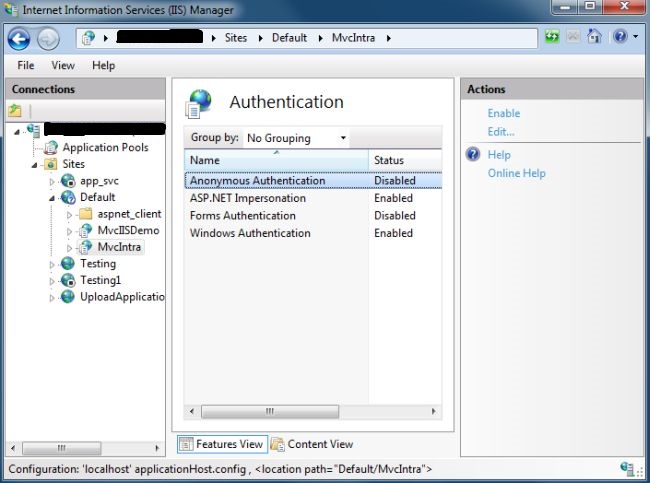Screen dimensions: 650x483
Task: Expand the aspnet_client folder node
Action: [69, 215]
